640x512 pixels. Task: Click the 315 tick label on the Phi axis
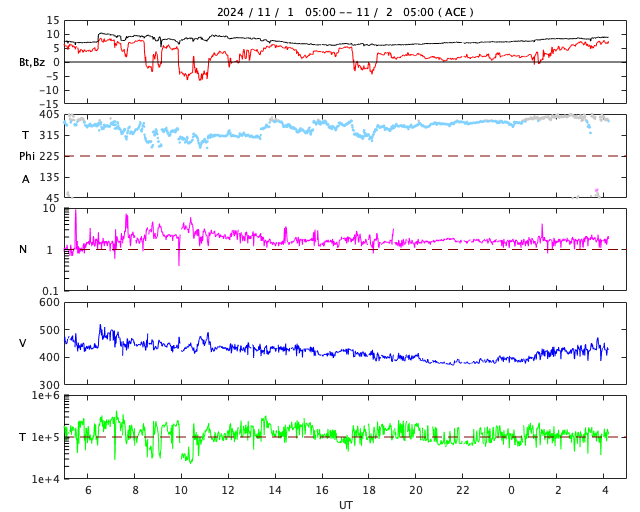[x=49, y=135]
